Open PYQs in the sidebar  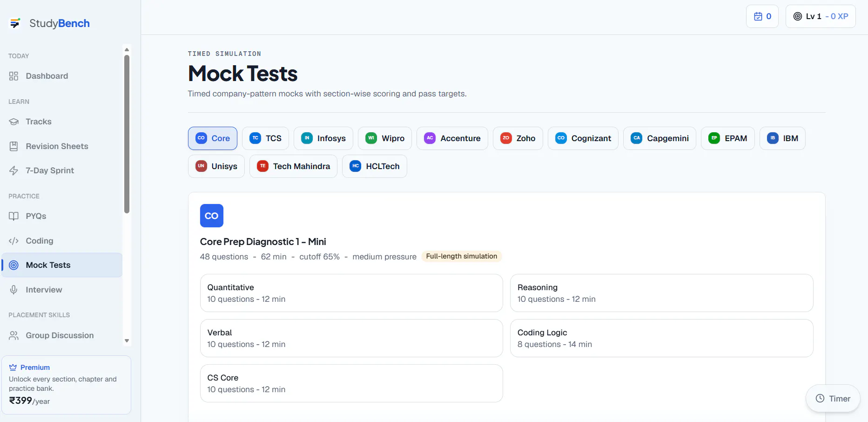tap(62, 216)
